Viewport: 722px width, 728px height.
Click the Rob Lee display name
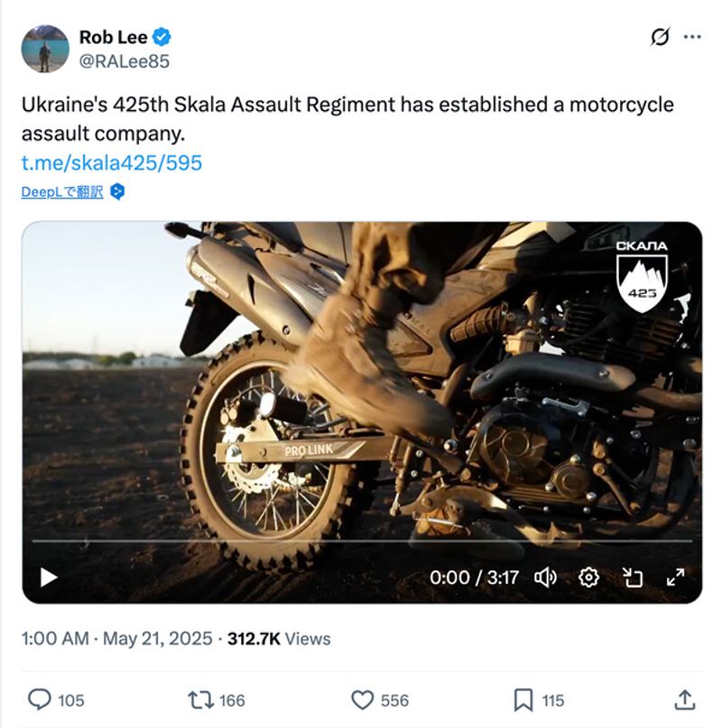tap(113, 37)
